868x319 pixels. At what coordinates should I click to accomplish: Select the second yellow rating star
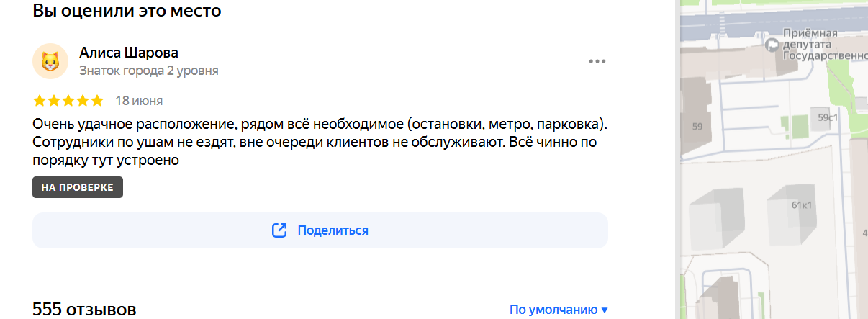(x=54, y=100)
